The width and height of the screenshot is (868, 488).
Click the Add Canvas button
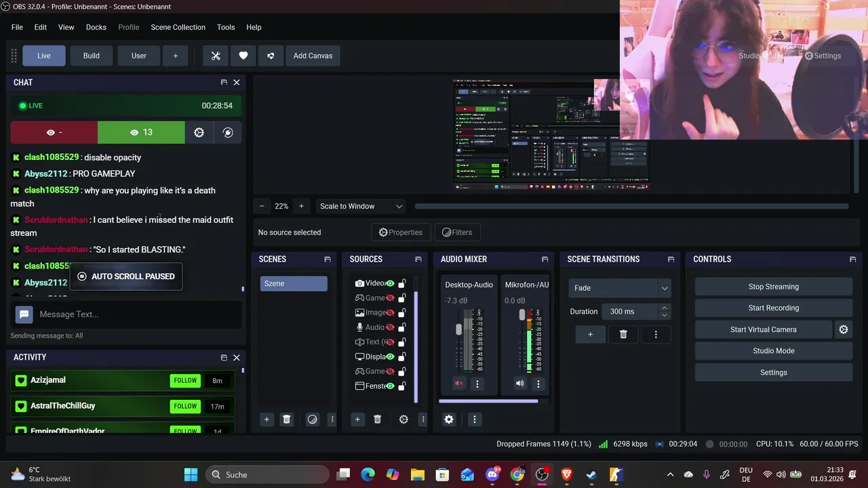click(313, 56)
